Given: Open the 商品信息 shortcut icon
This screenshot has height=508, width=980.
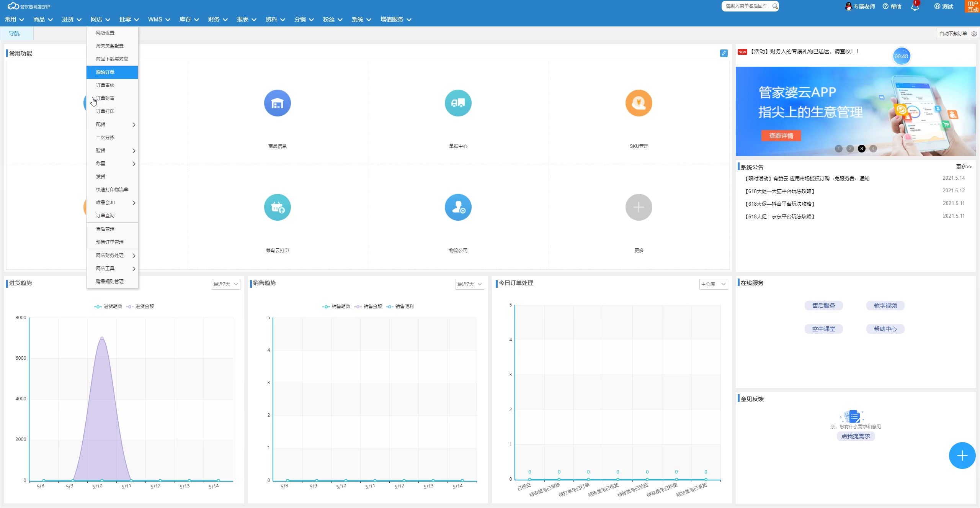Looking at the screenshot, I should 277,103.
